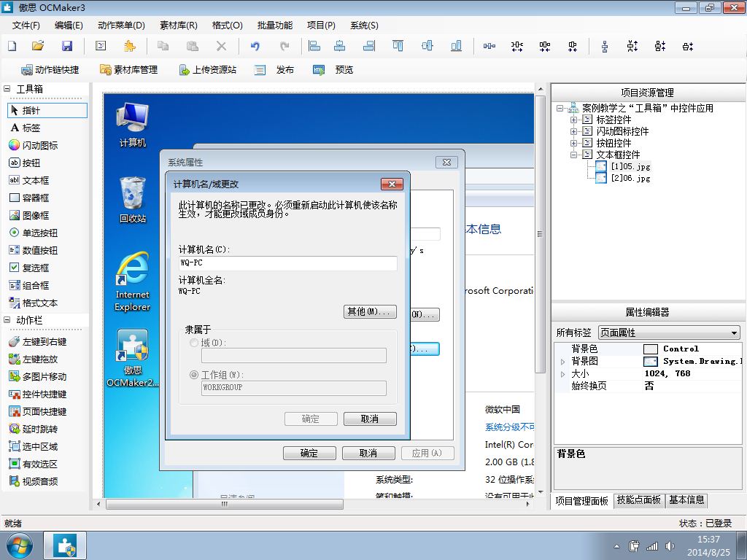Click the Align left edges icon
This screenshot has width=747, height=560.
[314, 46]
